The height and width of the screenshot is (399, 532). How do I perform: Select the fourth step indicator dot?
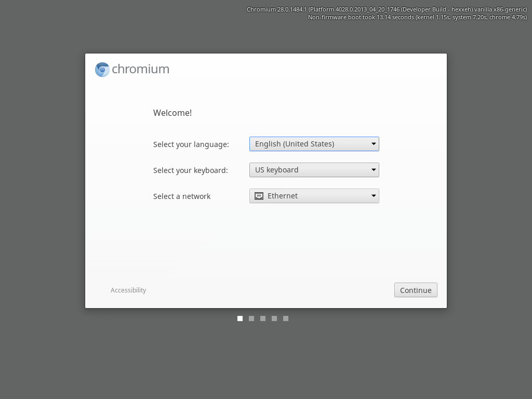(x=274, y=318)
